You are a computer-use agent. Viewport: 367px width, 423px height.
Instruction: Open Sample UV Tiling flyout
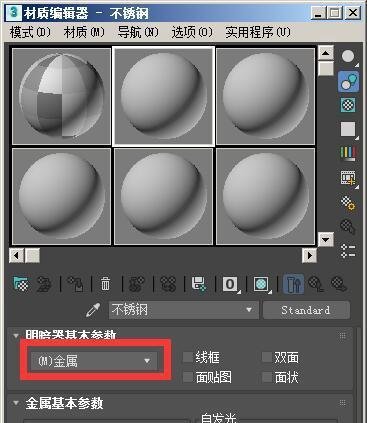348,129
